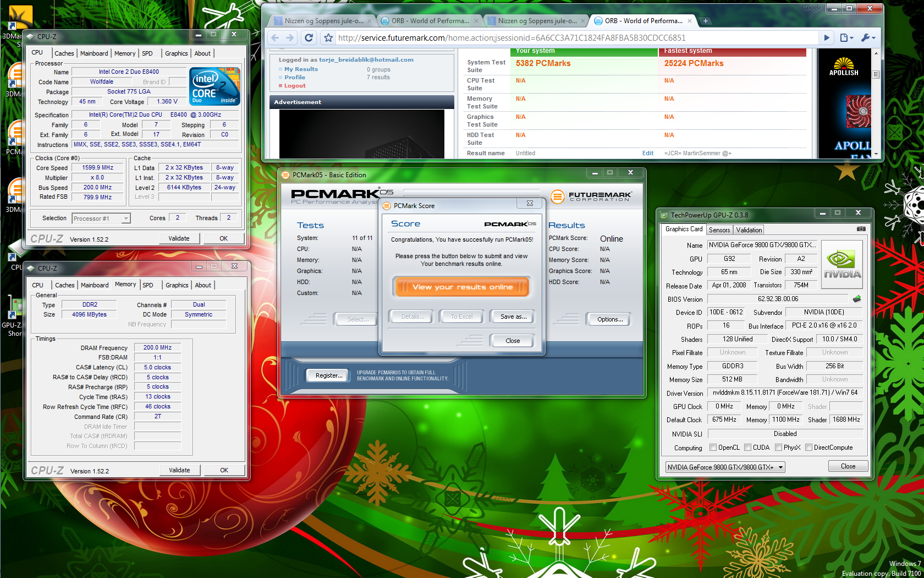Image resolution: width=924 pixels, height=578 pixels.
Task: Click the Edit link beside result name
Action: [648, 153]
